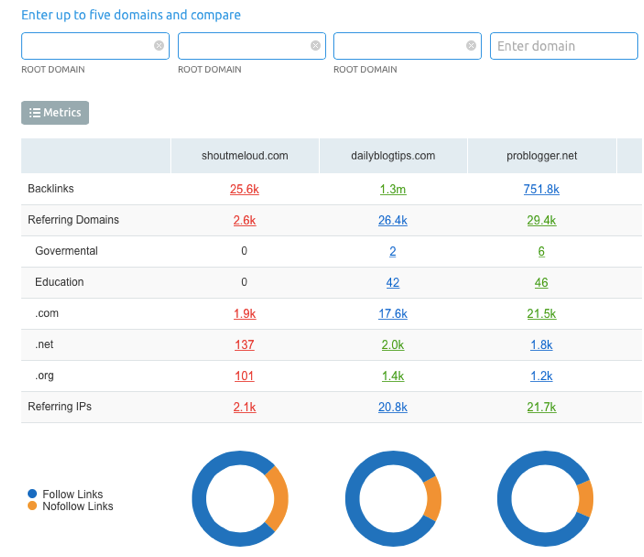The image size is (644, 557).
Task: Open .org value 1.2k link
Action: click(x=541, y=376)
